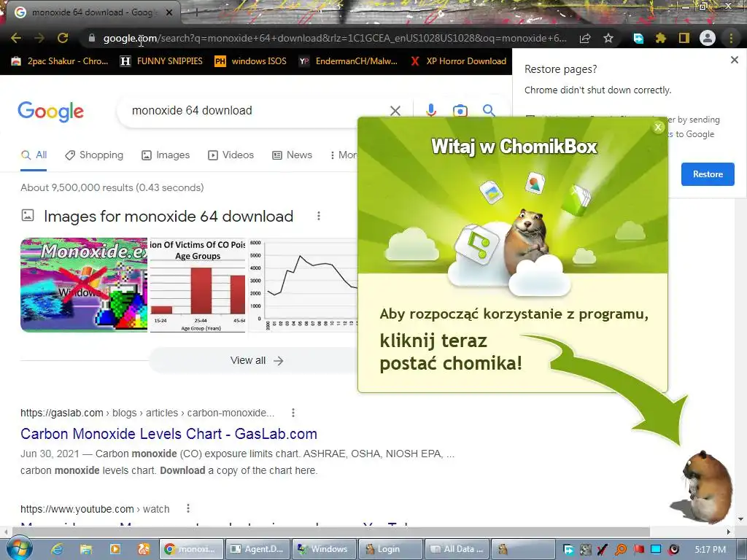Open windows ISOS bookmark
Image resolution: width=747 pixels, height=560 pixels.
(x=251, y=61)
